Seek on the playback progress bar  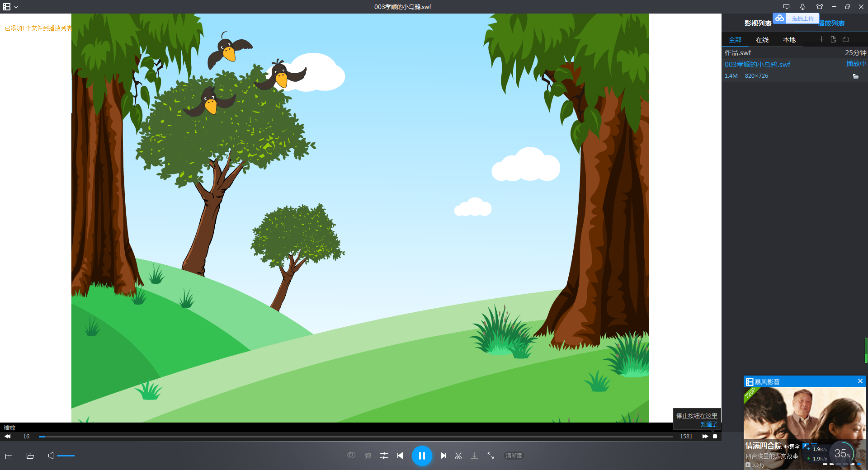356,437
